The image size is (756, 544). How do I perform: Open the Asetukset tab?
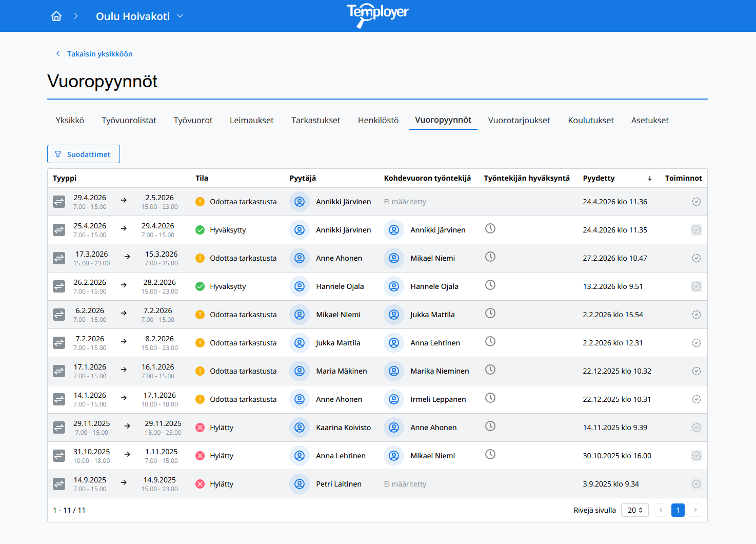coord(650,120)
